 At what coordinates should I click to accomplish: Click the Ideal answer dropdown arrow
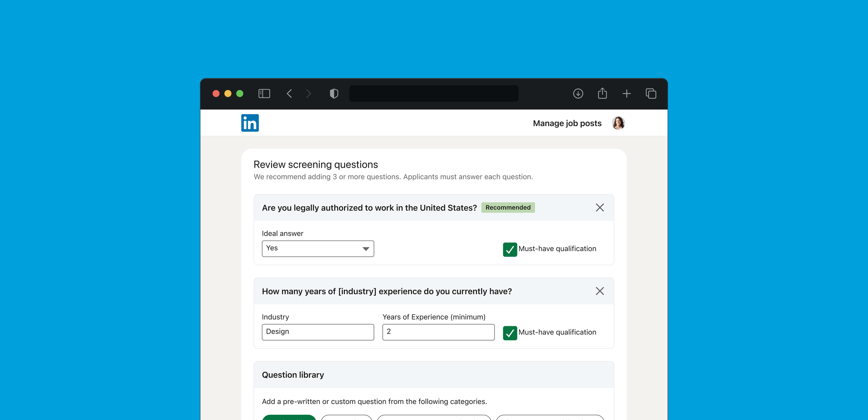pyautogui.click(x=366, y=249)
